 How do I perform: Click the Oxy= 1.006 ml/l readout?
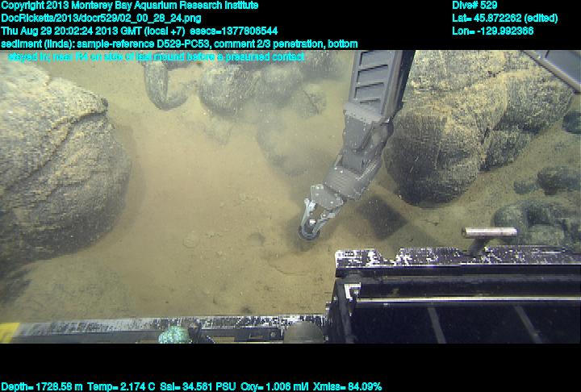coord(274,386)
